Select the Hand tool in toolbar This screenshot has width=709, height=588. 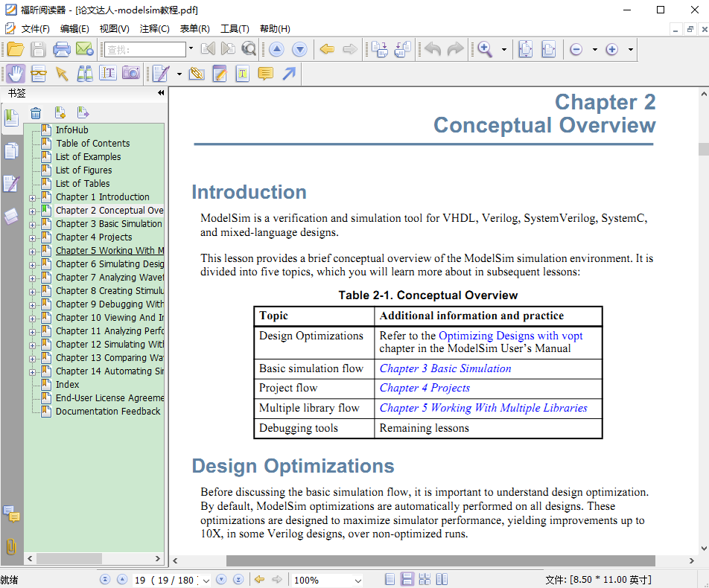pos(16,73)
